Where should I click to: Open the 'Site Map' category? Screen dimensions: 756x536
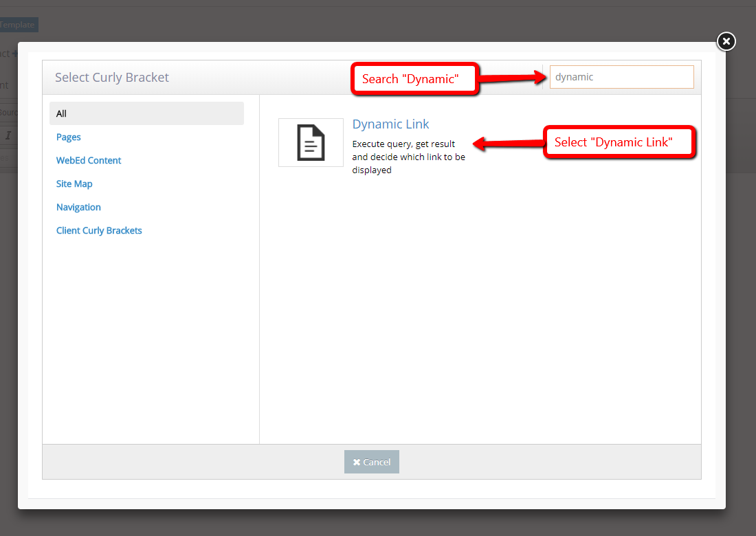pyautogui.click(x=74, y=183)
